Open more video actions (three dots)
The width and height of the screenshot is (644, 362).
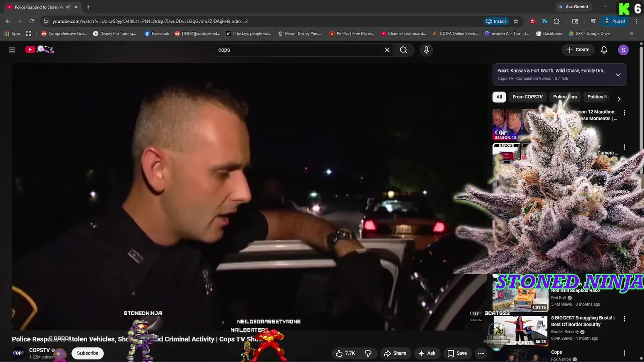click(481, 353)
